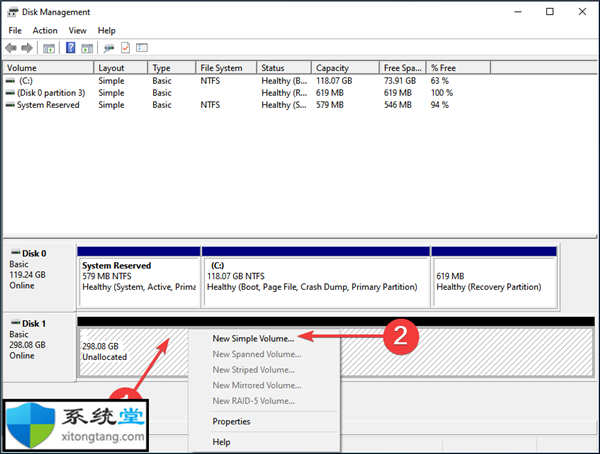Screen dimensions: 600x454
Task: Open the Help menu in menu bar
Action: [106, 30]
